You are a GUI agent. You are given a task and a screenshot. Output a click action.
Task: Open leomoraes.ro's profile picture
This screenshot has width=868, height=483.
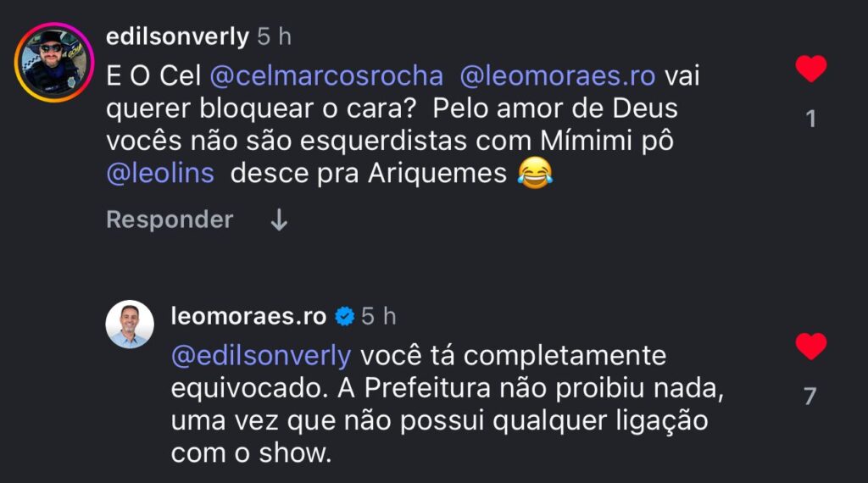[x=130, y=325]
